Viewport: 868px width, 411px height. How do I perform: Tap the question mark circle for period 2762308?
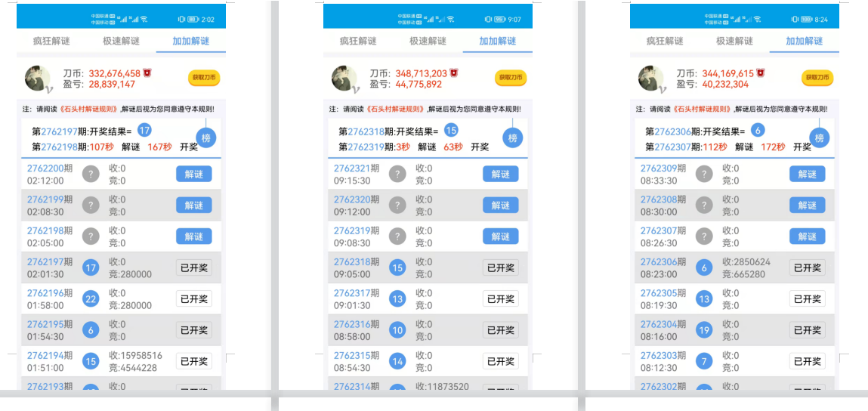[x=704, y=205]
